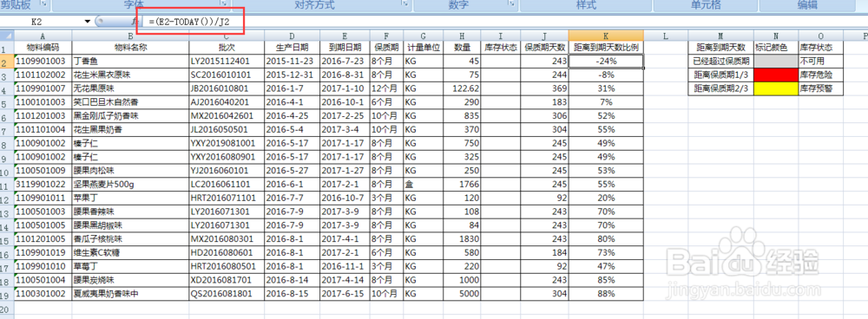Select the cell 已经超过保质期

720,61
